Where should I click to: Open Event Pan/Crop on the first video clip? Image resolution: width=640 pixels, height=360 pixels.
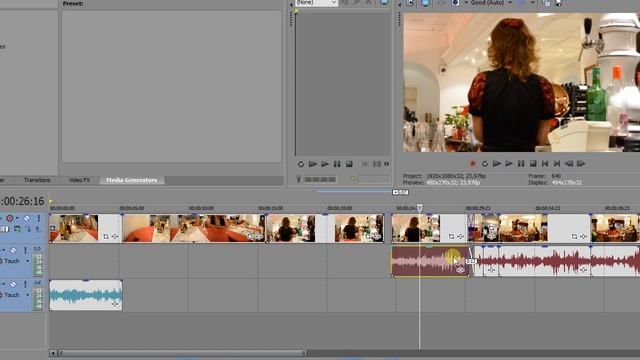(x=106, y=236)
